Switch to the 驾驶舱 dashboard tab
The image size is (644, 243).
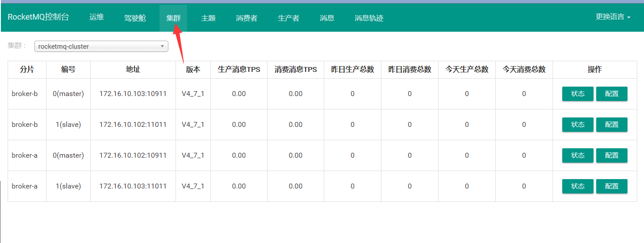pyautogui.click(x=135, y=18)
